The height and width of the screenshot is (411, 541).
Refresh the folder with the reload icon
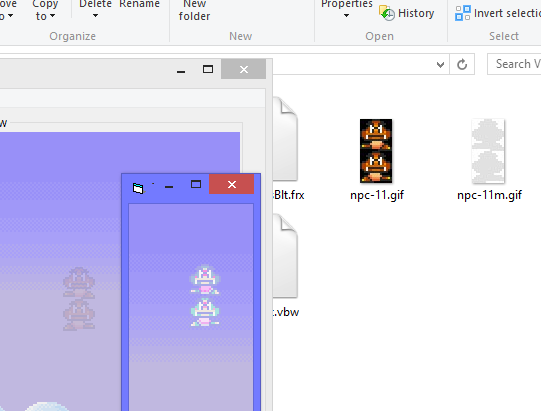click(x=462, y=64)
